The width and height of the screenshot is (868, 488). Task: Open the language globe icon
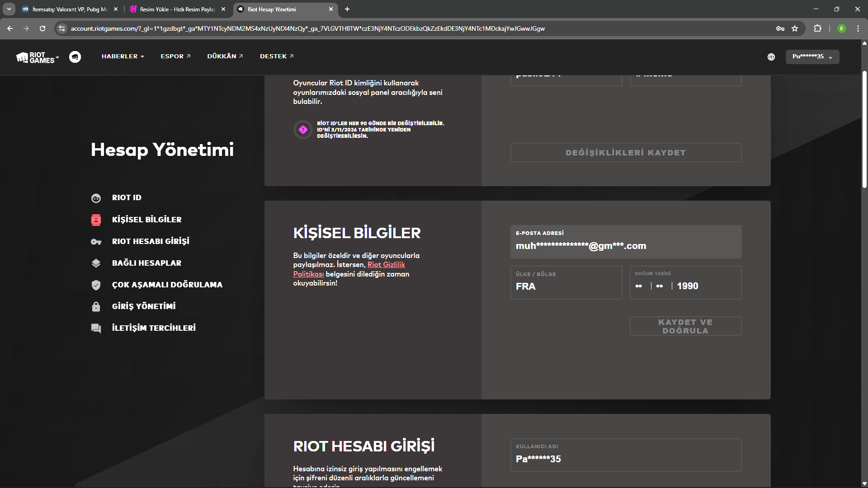tap(771, 57)
